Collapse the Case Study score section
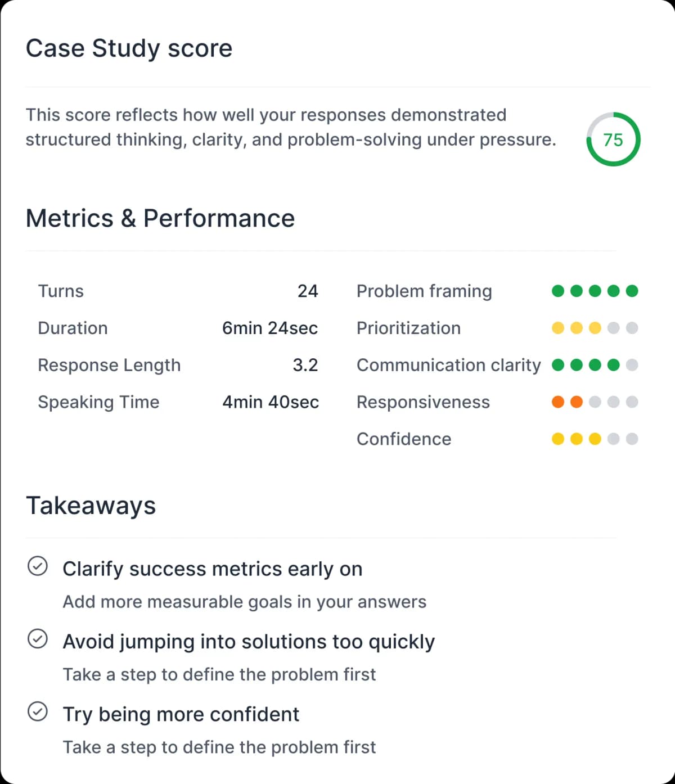The height and width of the screenshot is (784, 675). point(129,48)
